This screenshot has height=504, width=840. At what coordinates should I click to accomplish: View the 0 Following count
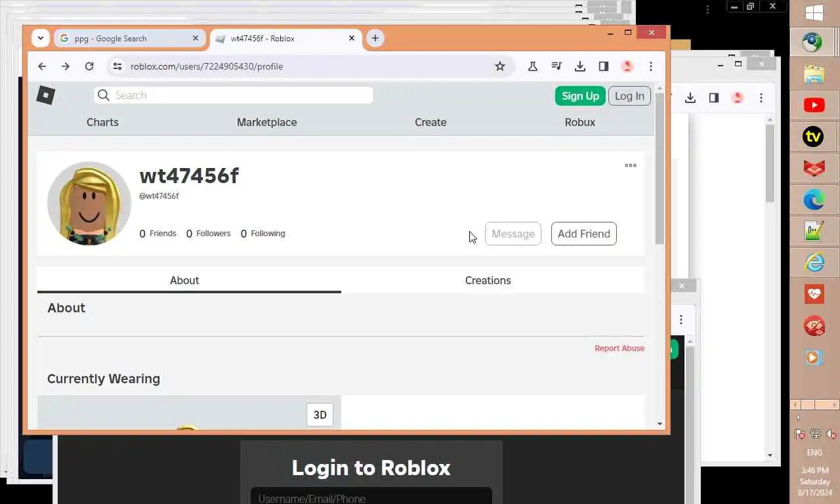coord(262,234)
